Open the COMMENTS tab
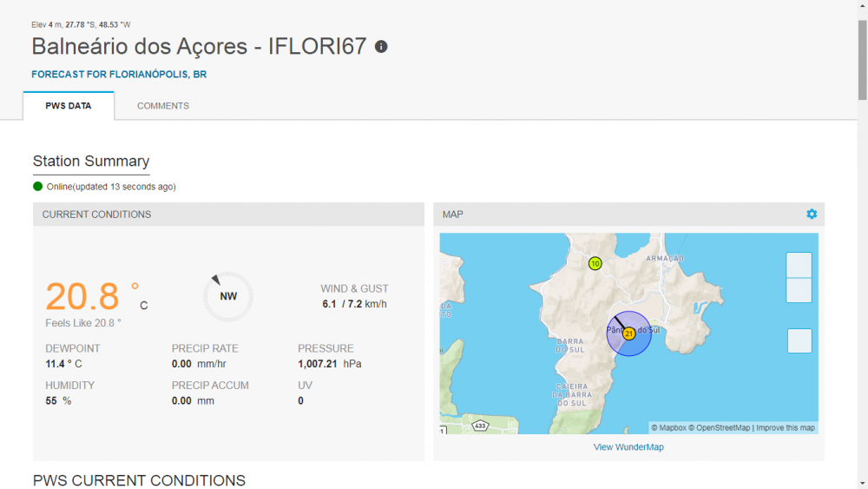This screenshot has width=868, height=489. tap(163, 106)
